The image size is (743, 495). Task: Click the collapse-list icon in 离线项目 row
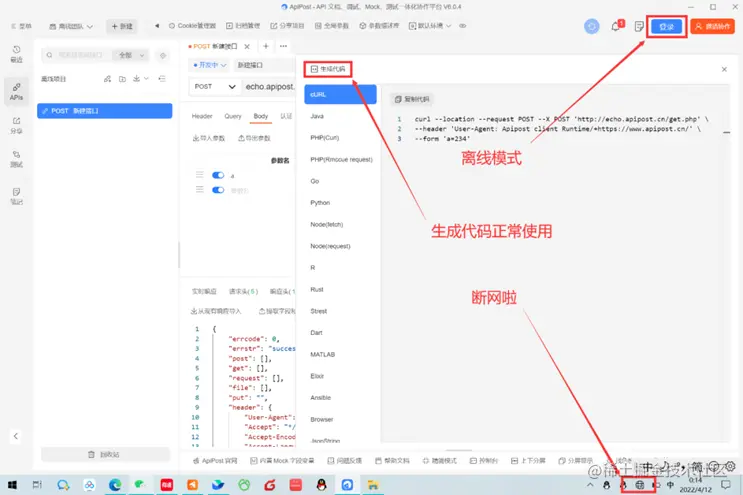click(x=162, y=79)
